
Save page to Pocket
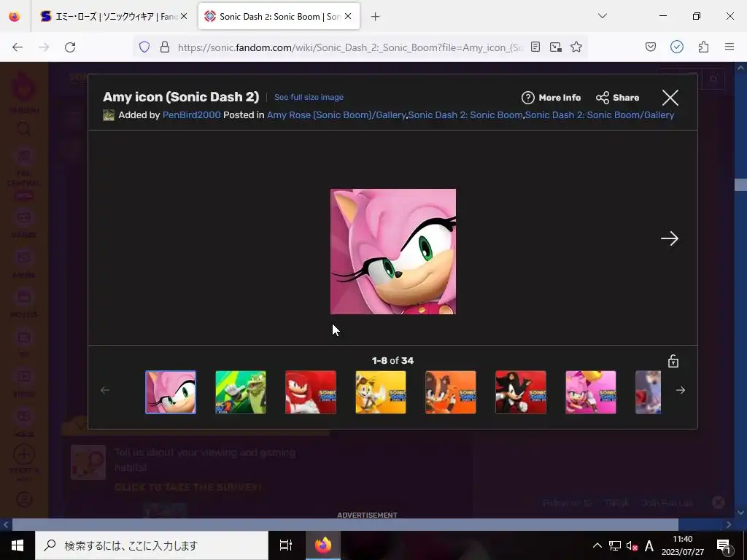[x=650, y=47]
